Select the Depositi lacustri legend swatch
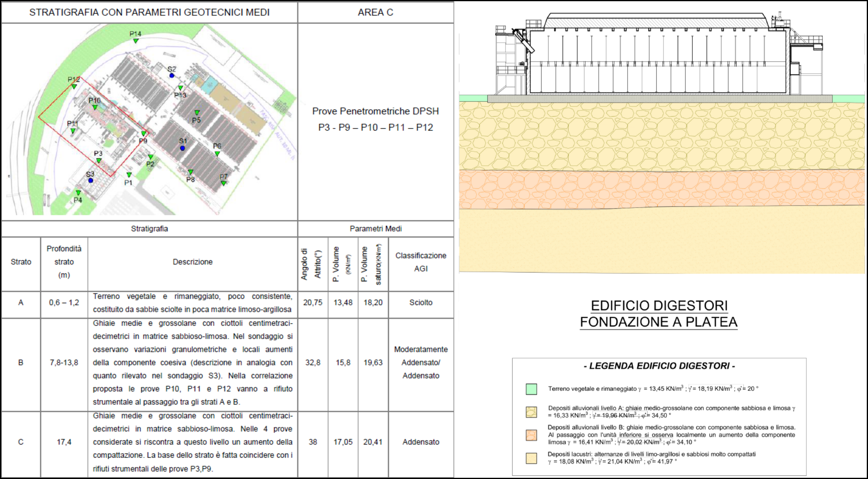 (x=531, y=458)
